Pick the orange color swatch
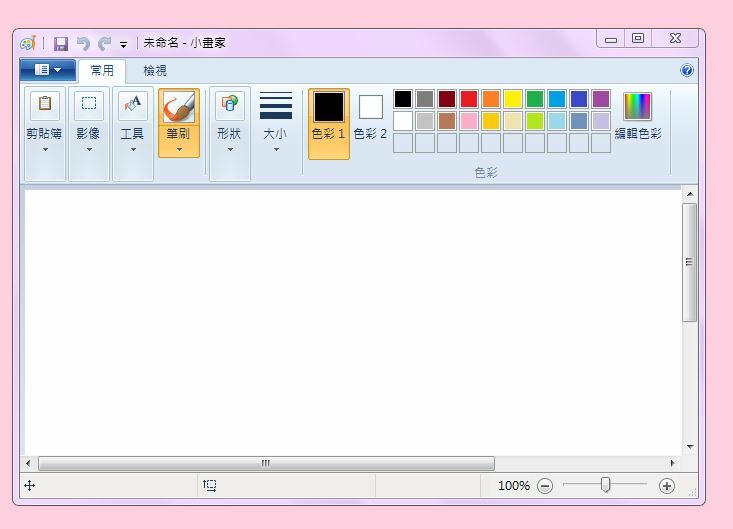This screenshot has height=529, width=733. coord(491,99)
